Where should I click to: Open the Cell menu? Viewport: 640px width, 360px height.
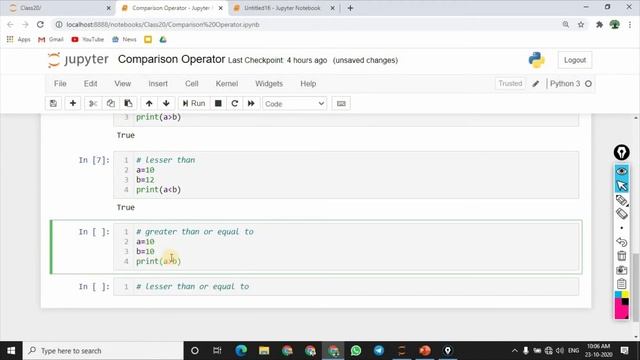click(191, 84)
